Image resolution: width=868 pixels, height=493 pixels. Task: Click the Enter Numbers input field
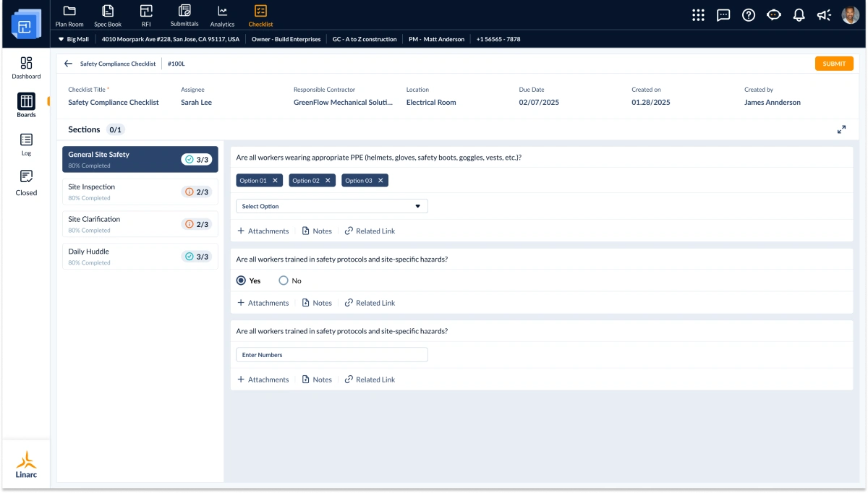pyautogui.click(x=332, y=355)
